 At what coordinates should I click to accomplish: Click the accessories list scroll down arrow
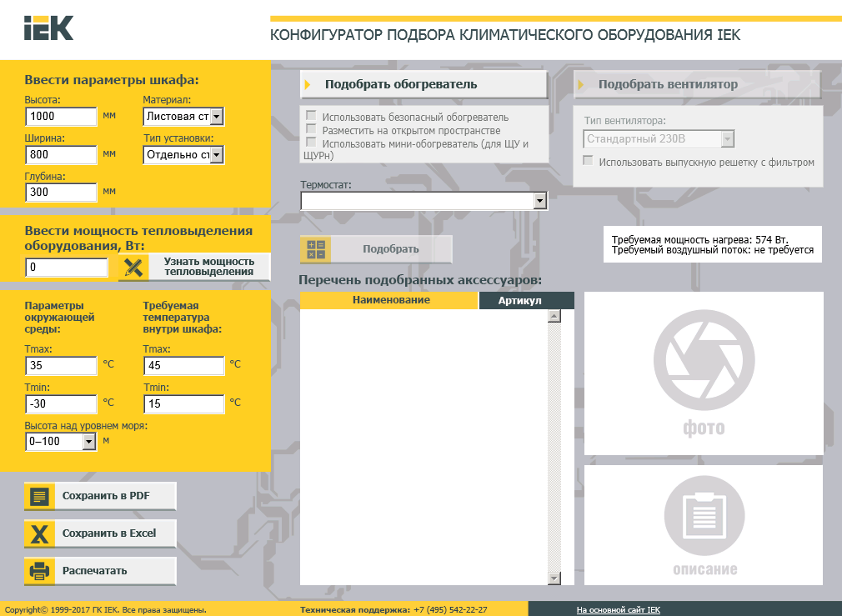(554, 578)
